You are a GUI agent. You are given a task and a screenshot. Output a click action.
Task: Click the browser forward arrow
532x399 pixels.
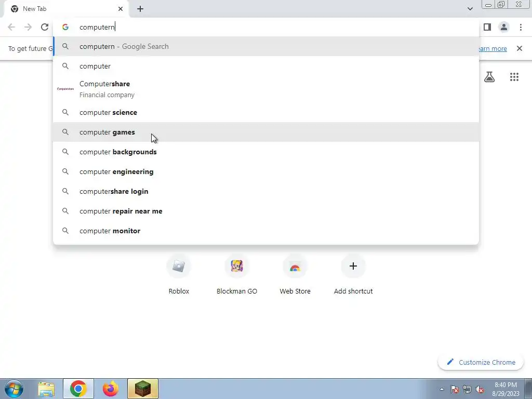pos(28,27)
